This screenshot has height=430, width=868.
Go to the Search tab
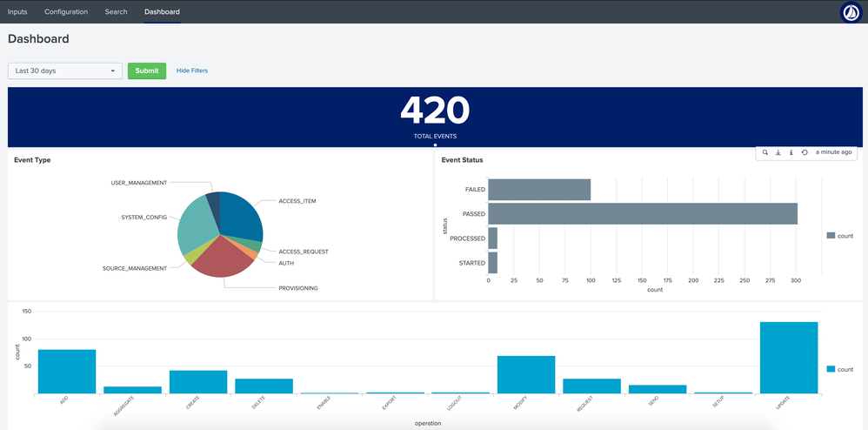[x=116, y=12]
